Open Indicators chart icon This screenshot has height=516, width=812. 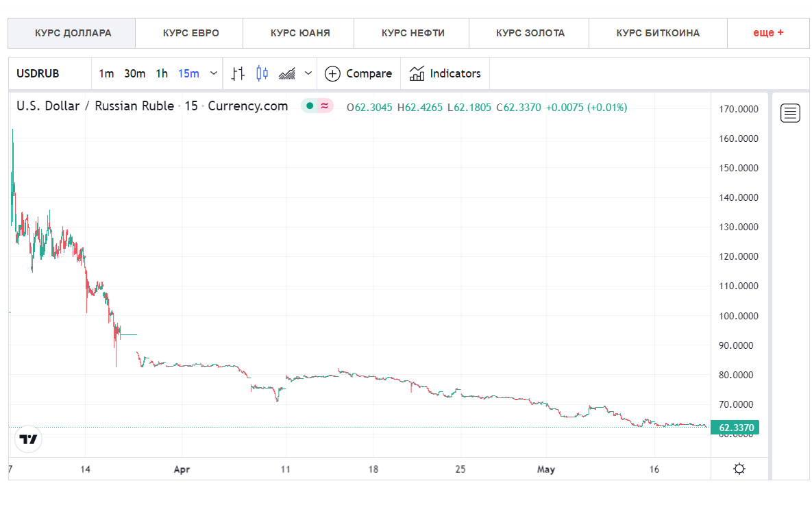(x=417, y=73)
